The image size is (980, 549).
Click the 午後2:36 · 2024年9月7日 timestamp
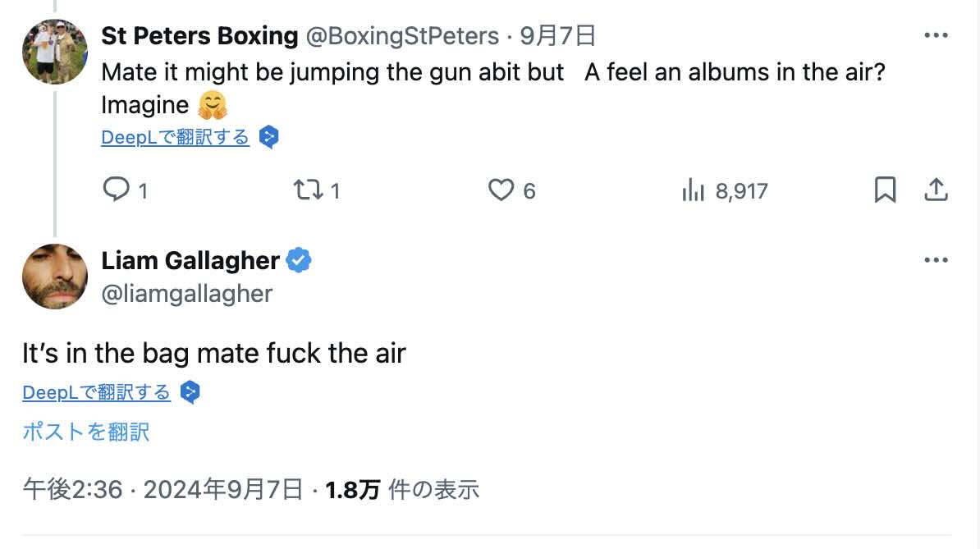pos(163,490)
